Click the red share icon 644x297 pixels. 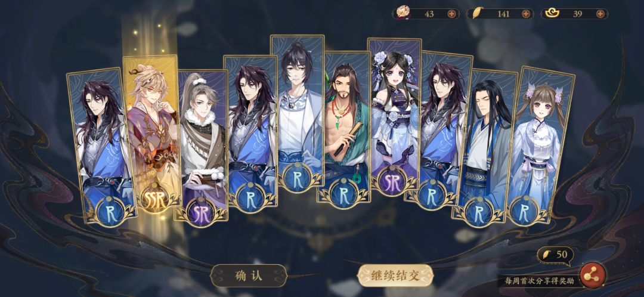592,275
